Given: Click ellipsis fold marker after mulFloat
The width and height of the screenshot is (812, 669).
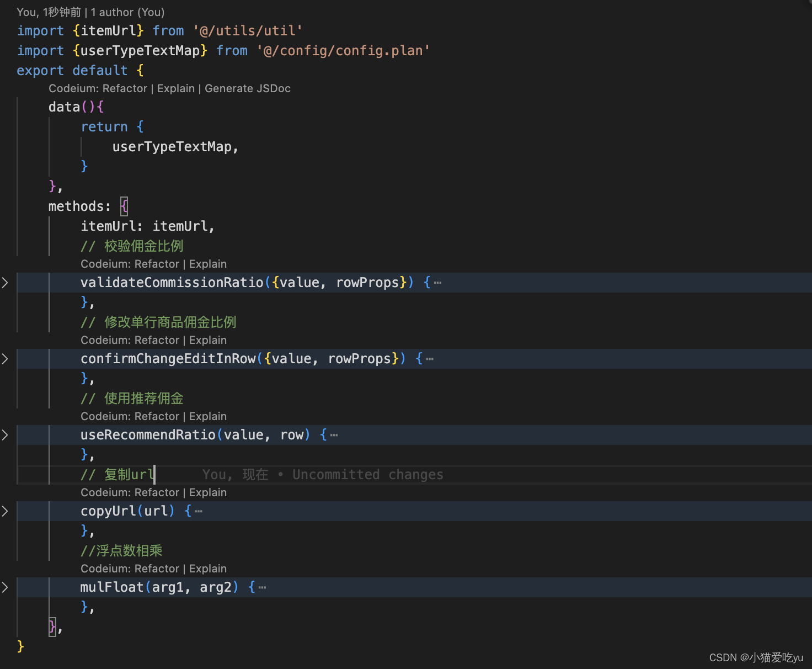Looking at the screenshot, I should (262, 588).
